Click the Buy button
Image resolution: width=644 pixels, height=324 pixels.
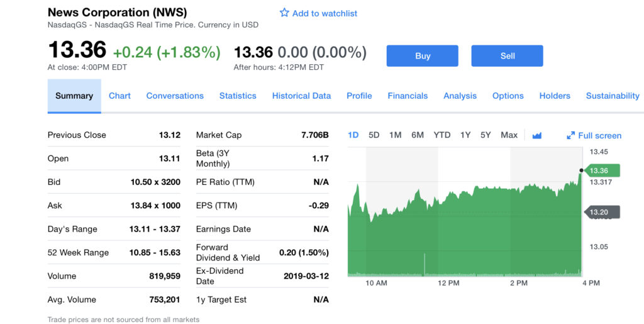tap(422, 56)
